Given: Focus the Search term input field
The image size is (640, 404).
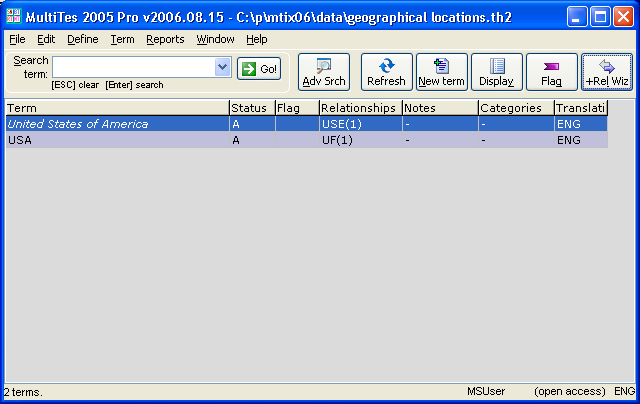Looking at the screenshot, I should click(134, 67).
